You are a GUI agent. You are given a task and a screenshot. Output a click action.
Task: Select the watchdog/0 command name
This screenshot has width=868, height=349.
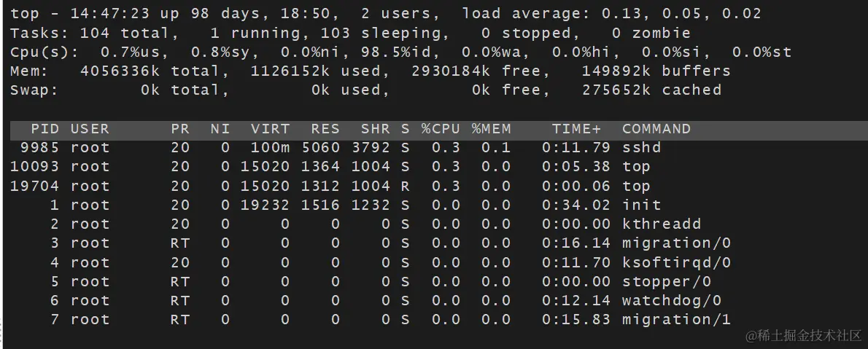tap(672, 300)
